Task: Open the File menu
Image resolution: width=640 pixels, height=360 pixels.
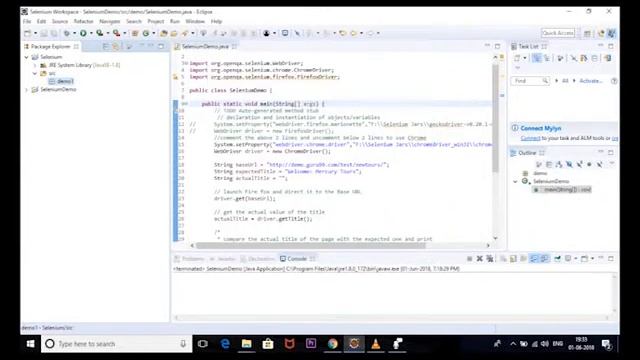Action: coord(27,21)
